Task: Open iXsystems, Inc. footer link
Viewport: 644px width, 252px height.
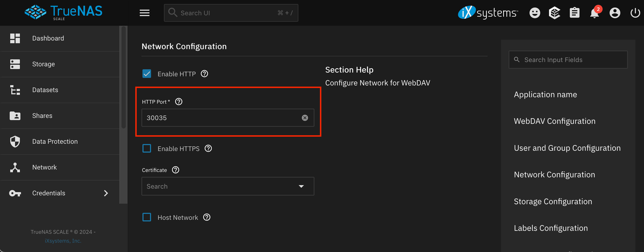Action: 63,241
